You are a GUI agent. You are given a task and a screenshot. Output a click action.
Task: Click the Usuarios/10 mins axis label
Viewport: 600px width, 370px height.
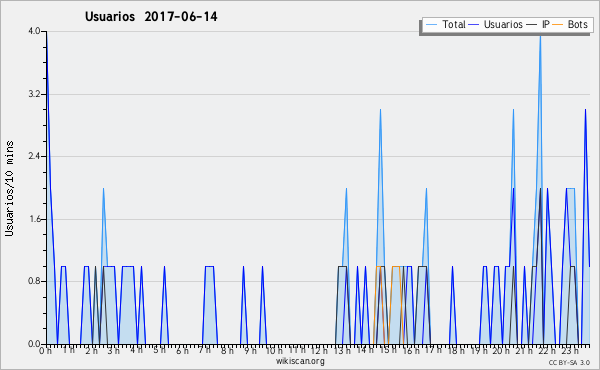click(9, 188)
